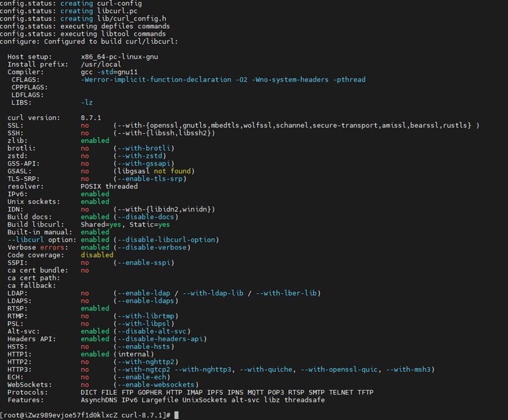This screenshot has width=508, height=420.
Task: Click the "--disable-verbose" option text
Action: tap(152, 247)
